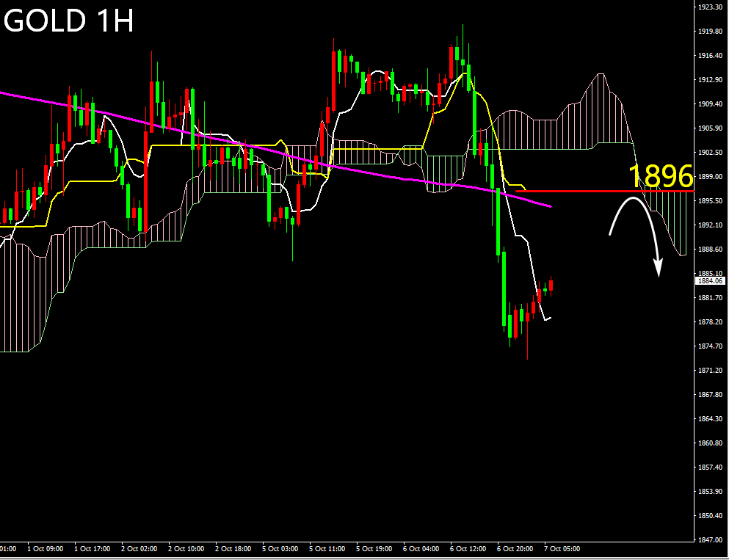Select the 6 Oct 12:00 time marker
This screenshot has height=560, width=729.
(468, 548)
